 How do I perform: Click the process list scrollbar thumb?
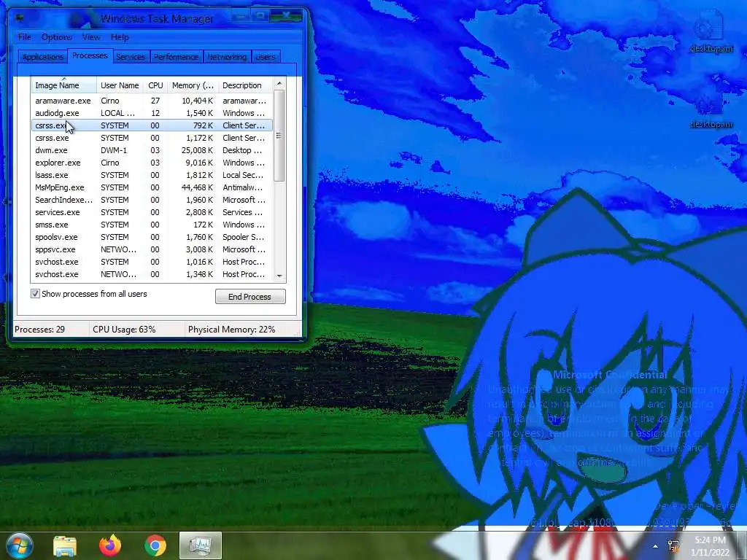coord(279,136)
